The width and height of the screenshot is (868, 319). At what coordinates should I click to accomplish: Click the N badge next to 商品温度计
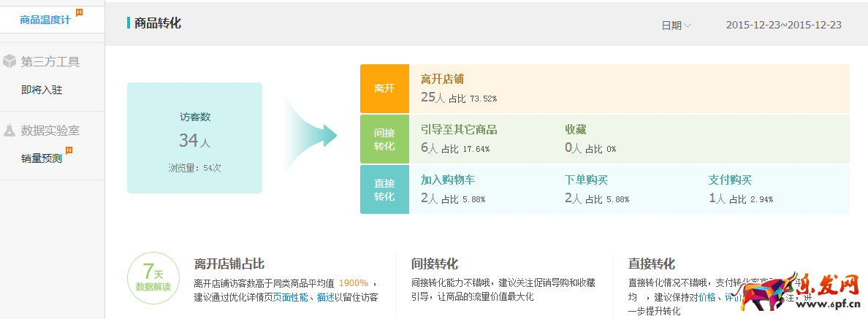tap(79, 12)
